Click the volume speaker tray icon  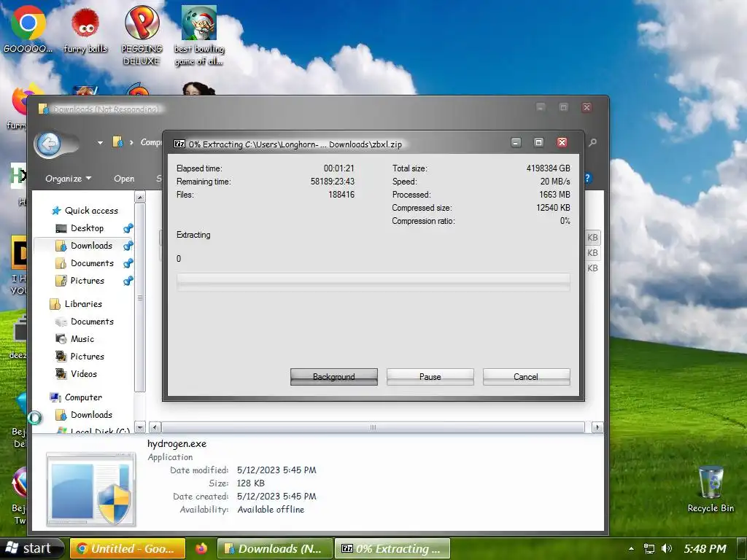click(667, 548)
